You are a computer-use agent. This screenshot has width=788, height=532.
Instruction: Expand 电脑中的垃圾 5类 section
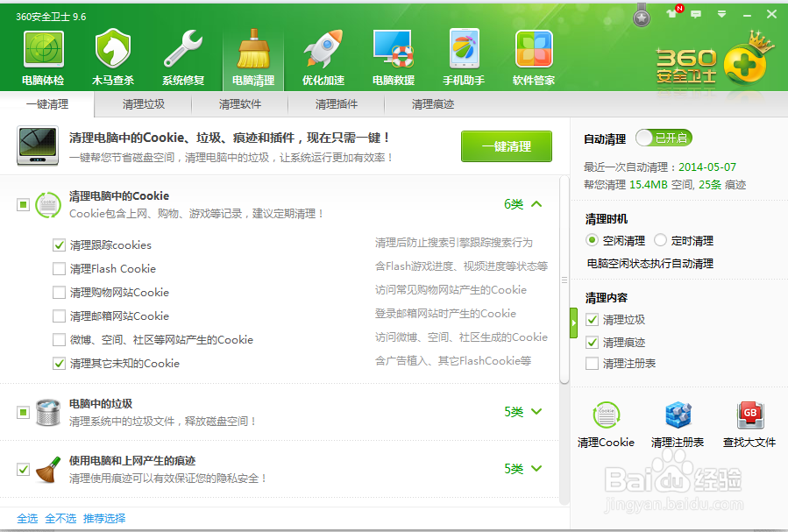pyautogui.click(x=536, y=411)
